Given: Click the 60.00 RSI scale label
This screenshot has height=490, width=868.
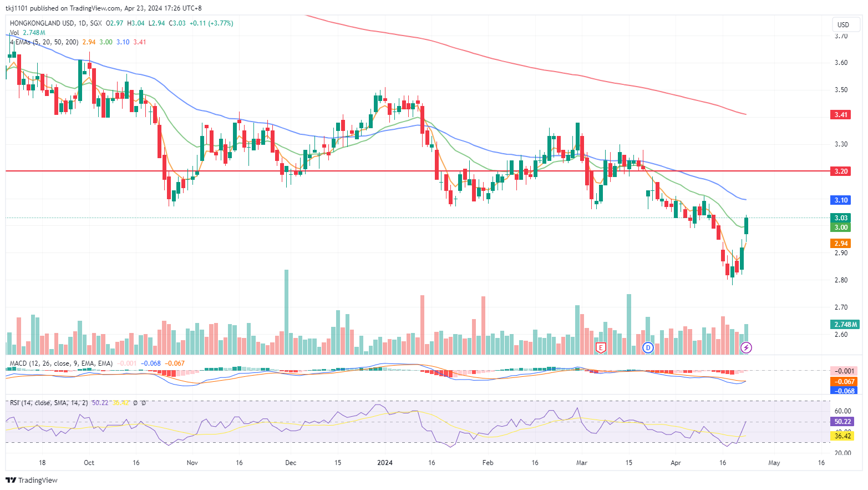Looking at the screenshot, I should point(842,411).
